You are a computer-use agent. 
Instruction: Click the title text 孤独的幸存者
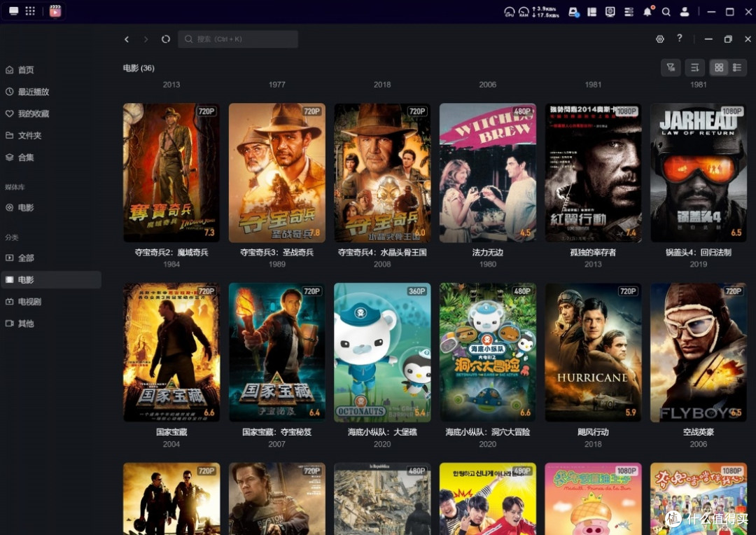(x=593, y=252)
